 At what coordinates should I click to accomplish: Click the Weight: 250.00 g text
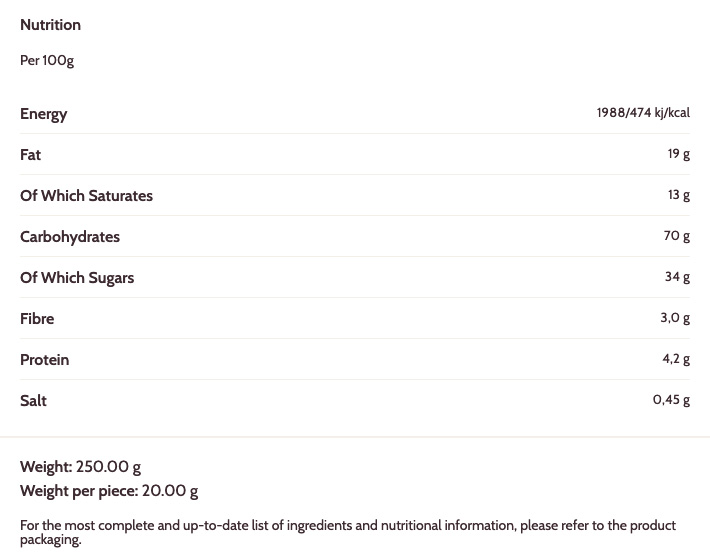(81, 467)
